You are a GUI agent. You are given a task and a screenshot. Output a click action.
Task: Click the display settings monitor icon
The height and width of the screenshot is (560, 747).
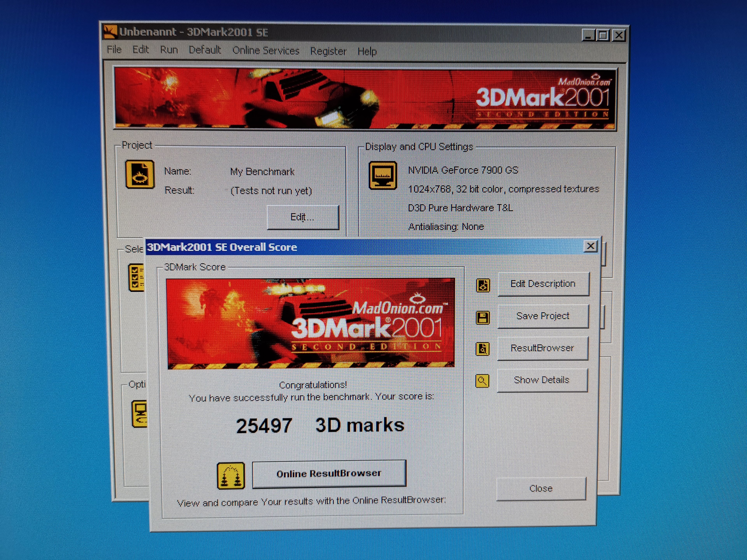[x=383, y=176]
